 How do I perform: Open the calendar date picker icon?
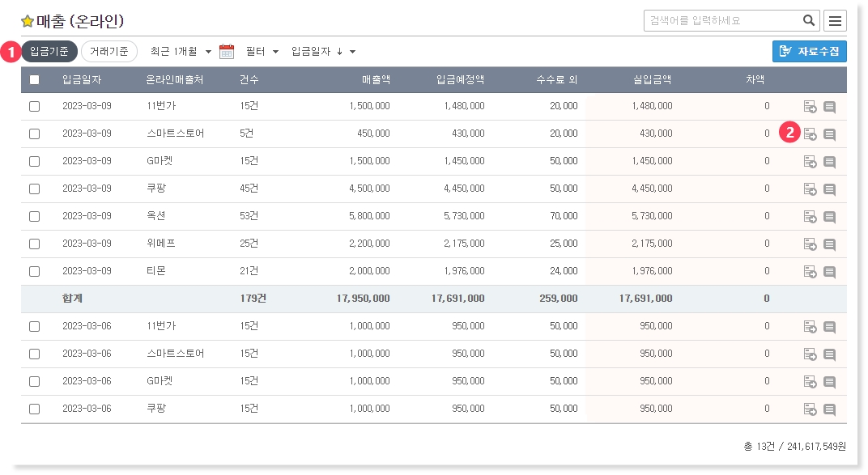point(227,52)
